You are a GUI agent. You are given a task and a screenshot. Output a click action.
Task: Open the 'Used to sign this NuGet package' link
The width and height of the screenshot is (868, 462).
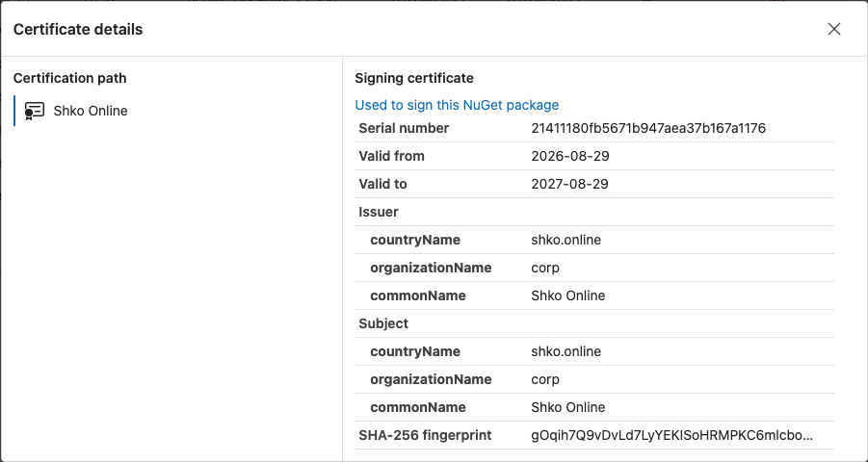pyautogui.click(x=457, y=105)
